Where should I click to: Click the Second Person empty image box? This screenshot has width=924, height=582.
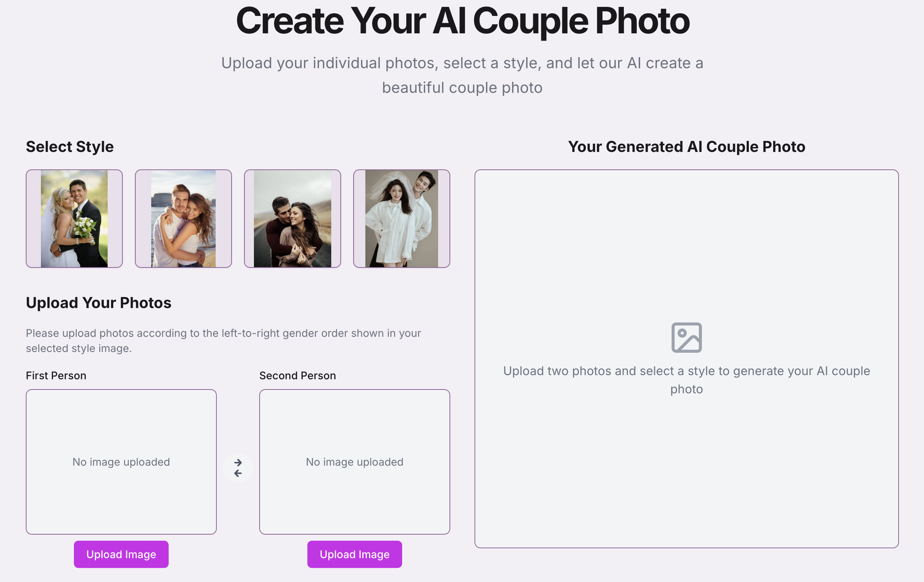(355, 462)
